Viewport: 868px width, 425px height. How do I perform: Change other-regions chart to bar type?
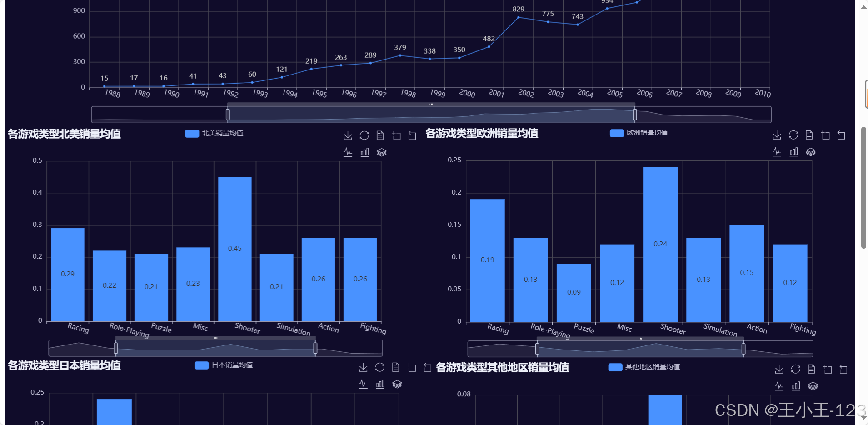point(796,386)
